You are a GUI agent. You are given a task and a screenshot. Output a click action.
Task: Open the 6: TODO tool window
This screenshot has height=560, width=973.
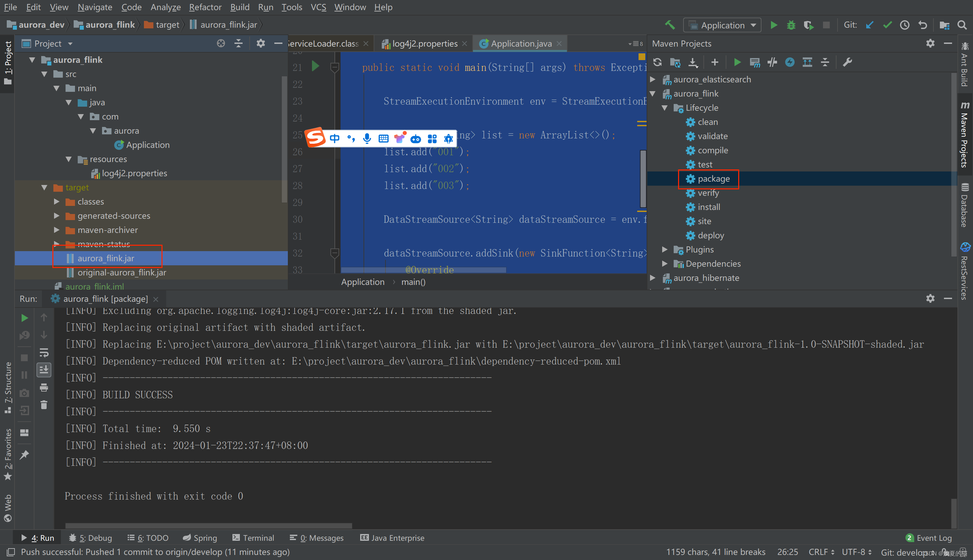148,538
